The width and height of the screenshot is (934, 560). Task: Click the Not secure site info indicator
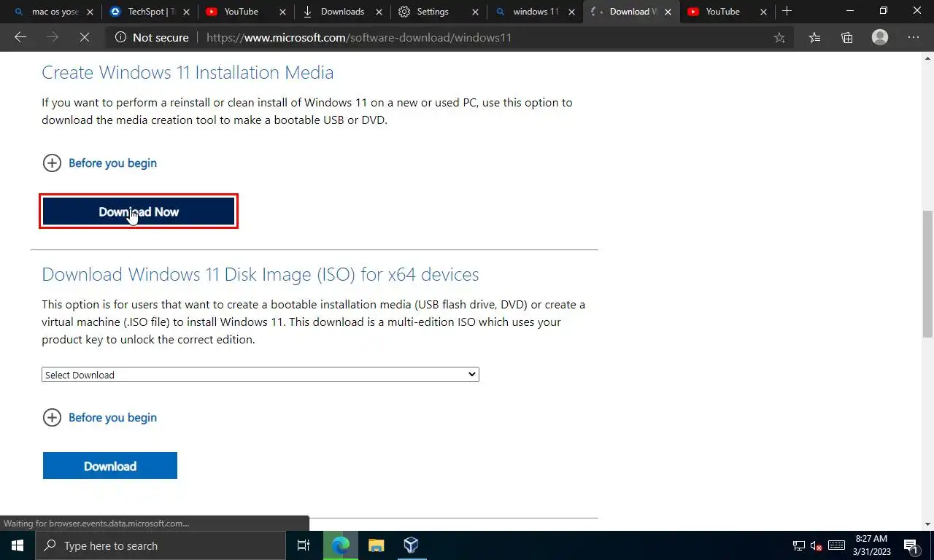tap(152, 37)
